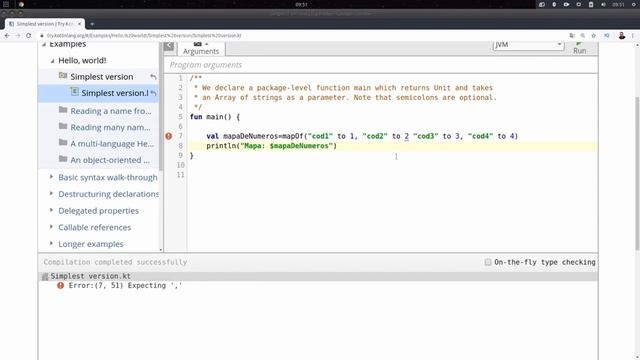640x360 pixels.
Task: Click the battery indicator in the top panel
Action: click(x=591, y=4)
